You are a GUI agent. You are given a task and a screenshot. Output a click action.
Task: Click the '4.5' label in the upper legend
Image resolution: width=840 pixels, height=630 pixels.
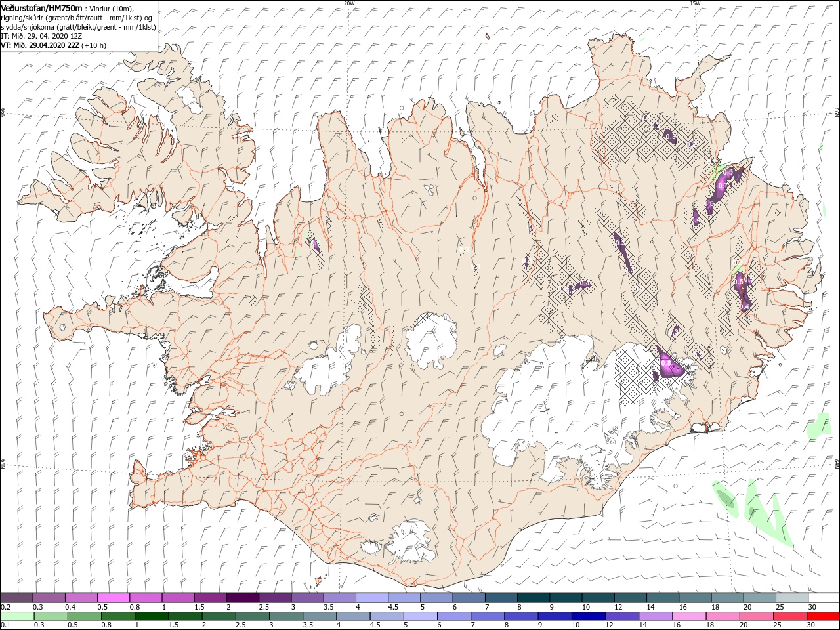coord(393,607)
